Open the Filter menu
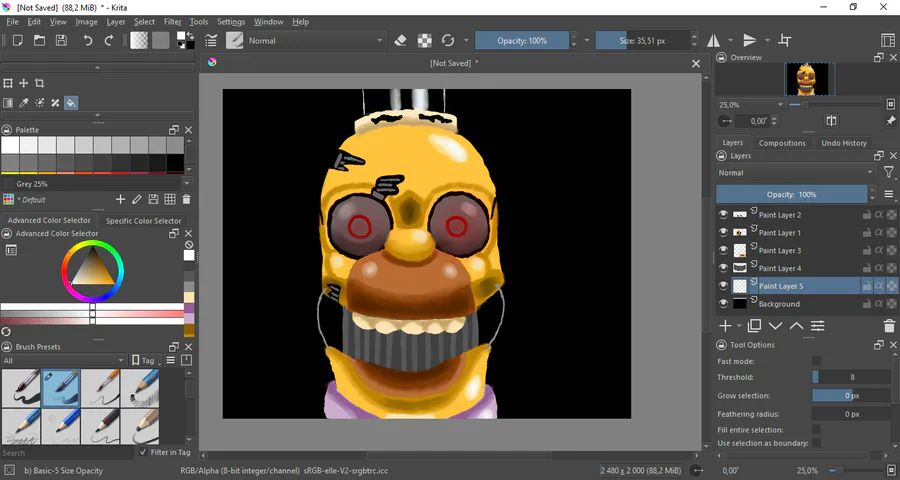 172,22
